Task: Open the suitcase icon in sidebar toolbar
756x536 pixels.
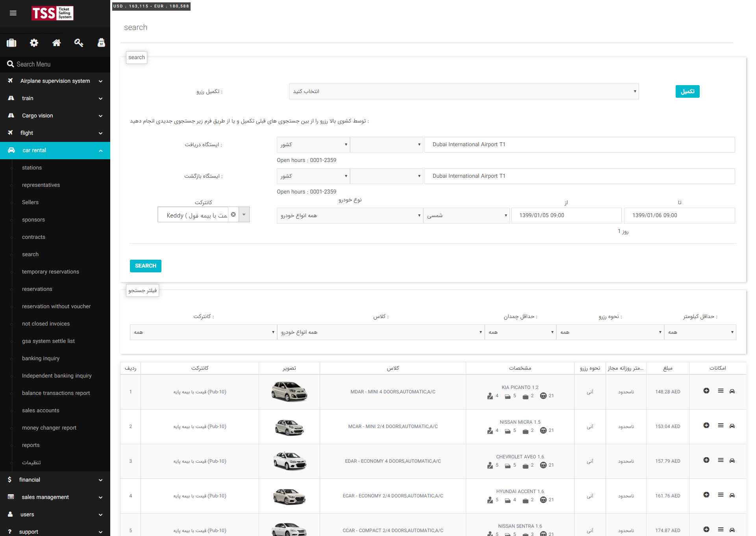Action: (x=11, y=43)
